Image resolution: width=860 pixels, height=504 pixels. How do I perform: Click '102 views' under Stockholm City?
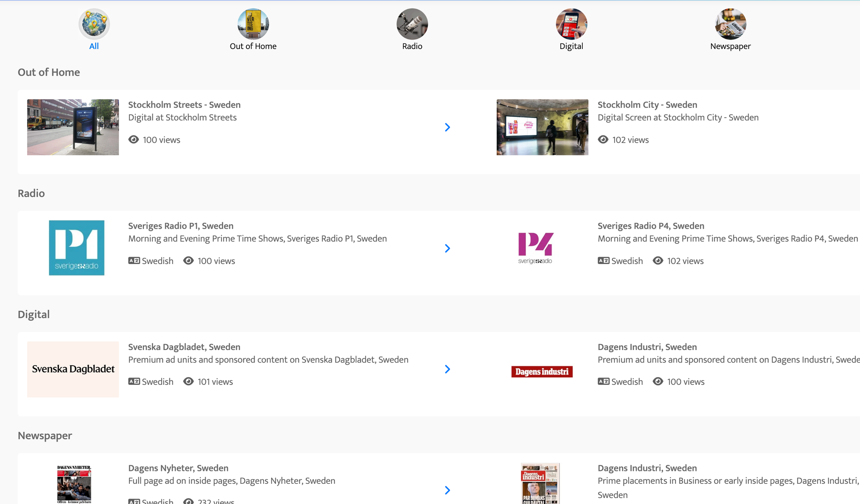click(x=631, y=140)
